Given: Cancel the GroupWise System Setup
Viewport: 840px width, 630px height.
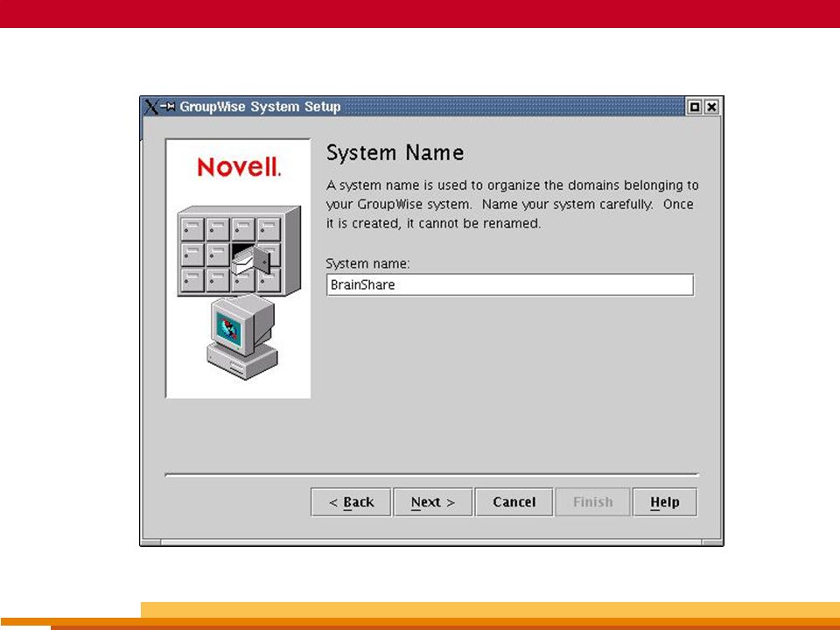Looking at the screenshot, I should point(514,502).
